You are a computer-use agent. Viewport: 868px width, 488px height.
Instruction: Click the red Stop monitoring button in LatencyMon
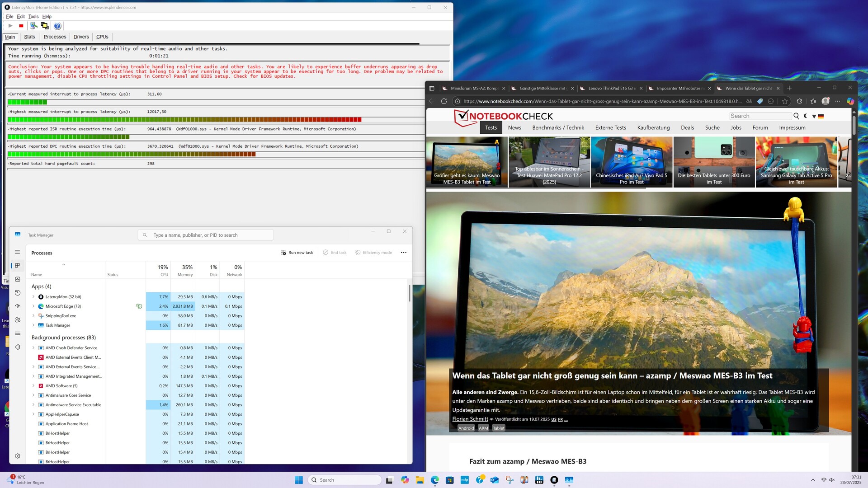(x=21, y=26)
